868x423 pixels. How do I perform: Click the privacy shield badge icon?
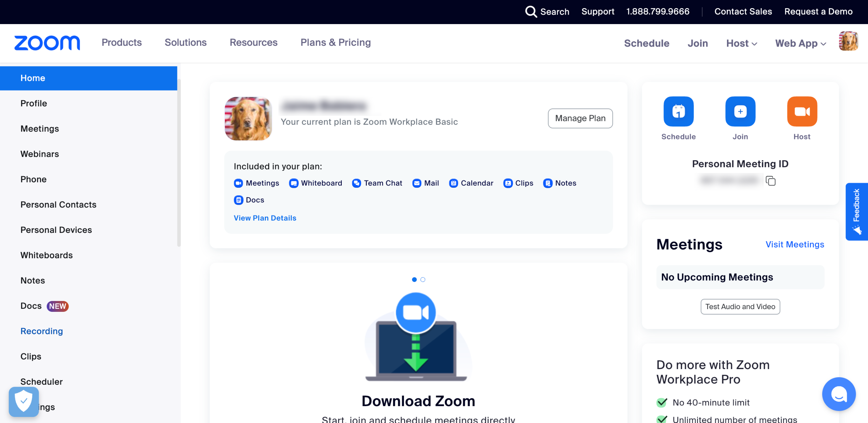[x=24, y=402]
